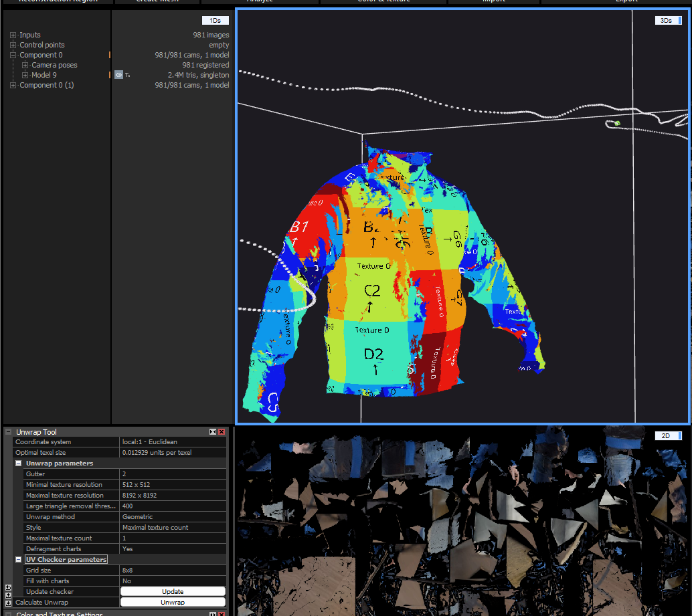Click the Tx texture indicator on Model 9
This screenshot has height=616, width=692.
(x=128, y=75)
